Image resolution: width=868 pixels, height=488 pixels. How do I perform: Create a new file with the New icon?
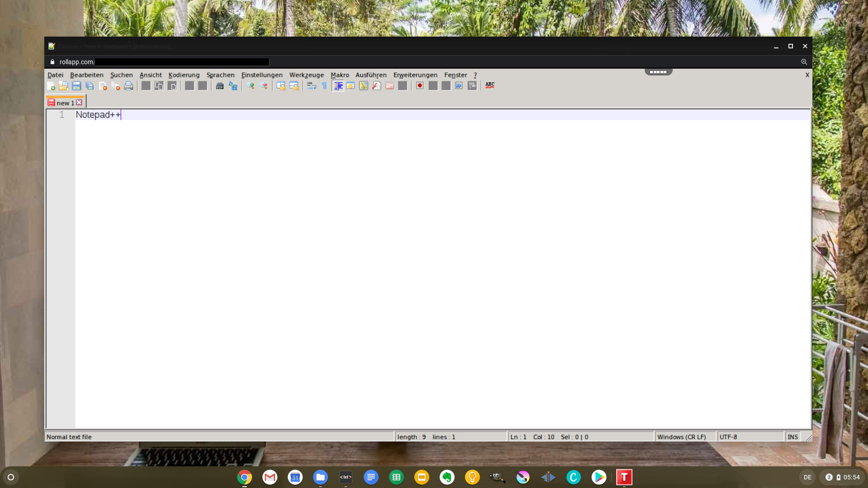(x=51, y=86)
